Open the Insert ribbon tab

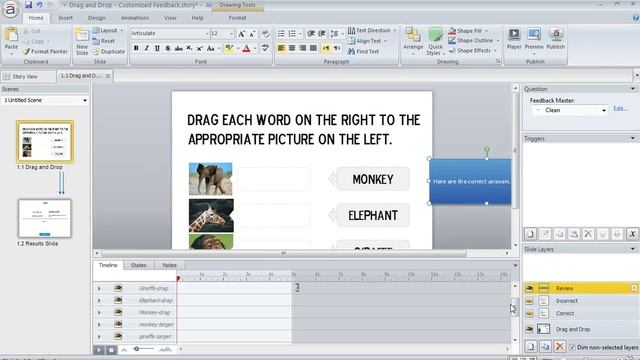coord(65,18)
